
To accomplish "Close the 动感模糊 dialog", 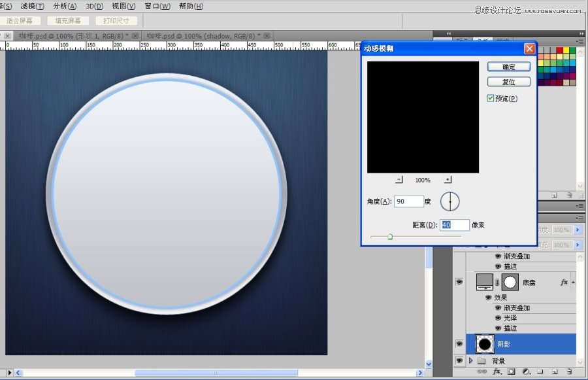I will [x=529, y=48].
